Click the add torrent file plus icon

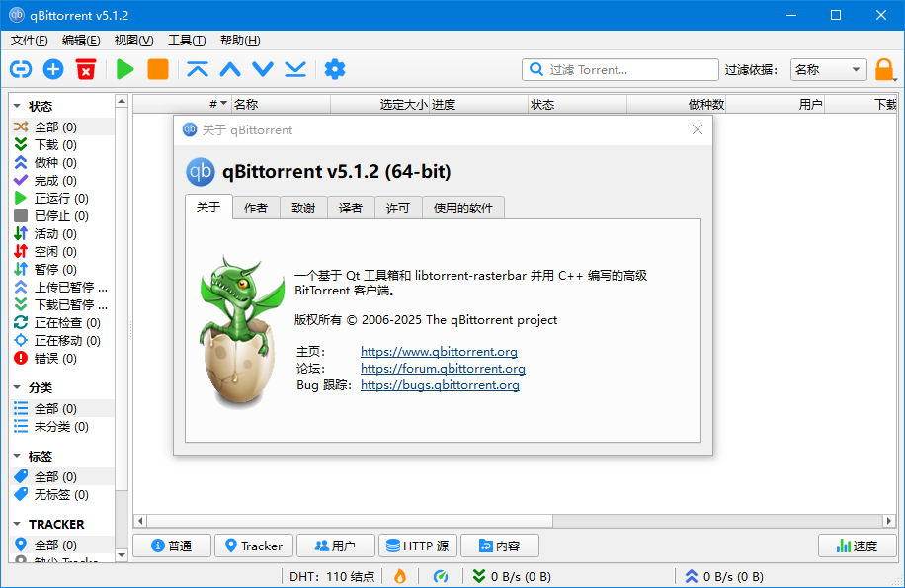pyautogui.click(x=53, y=70)
